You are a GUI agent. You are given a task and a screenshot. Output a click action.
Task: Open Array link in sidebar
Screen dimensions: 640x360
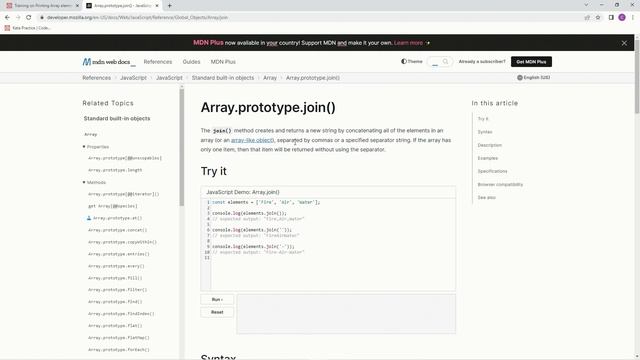(x=91, y=134)
